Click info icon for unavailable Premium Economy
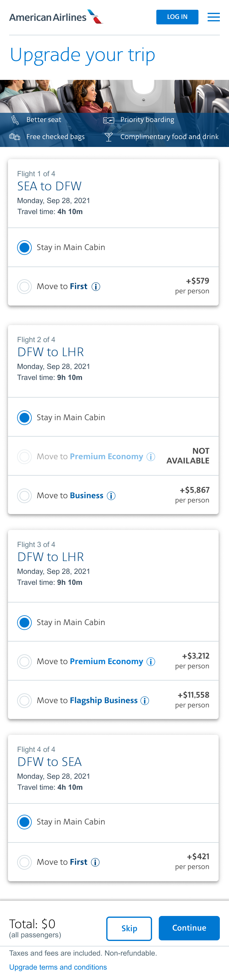The height and width of the screenshot is (980, 229). coord(151,456)
